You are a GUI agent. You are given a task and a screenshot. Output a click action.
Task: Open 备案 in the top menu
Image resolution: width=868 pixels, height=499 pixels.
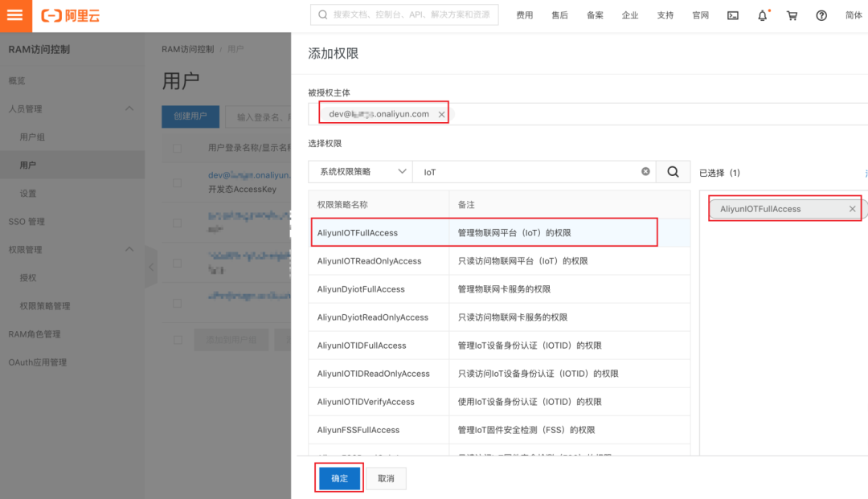(595, 15)
